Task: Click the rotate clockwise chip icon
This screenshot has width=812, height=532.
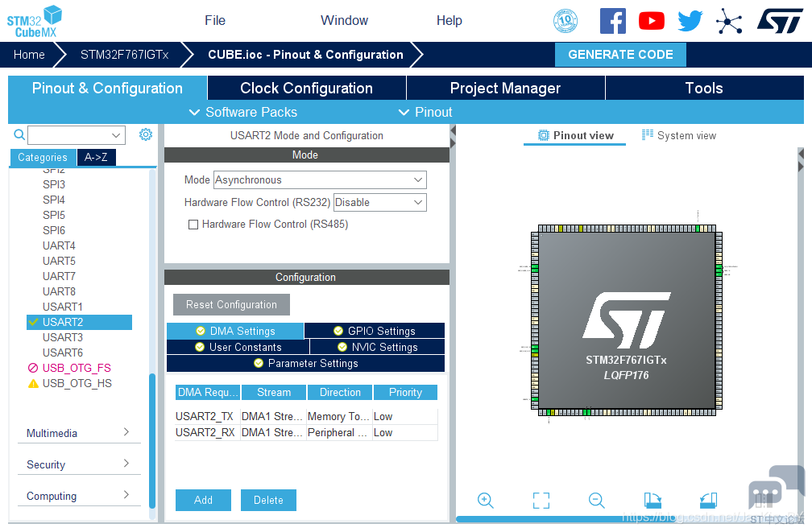Action: tap(652, 500)
